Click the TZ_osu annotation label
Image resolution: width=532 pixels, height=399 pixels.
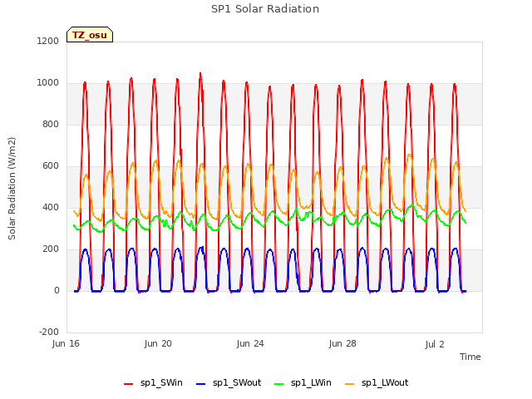(90, 35)
